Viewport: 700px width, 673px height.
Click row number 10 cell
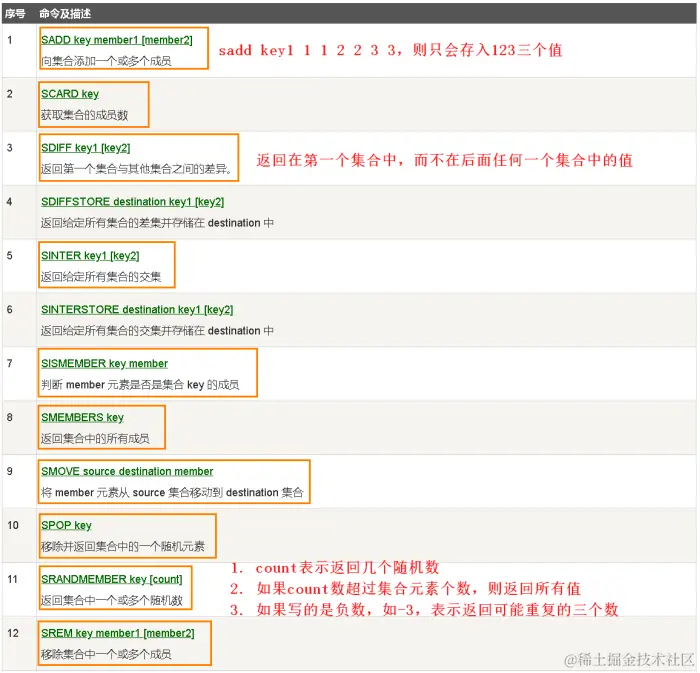[20, 536]
